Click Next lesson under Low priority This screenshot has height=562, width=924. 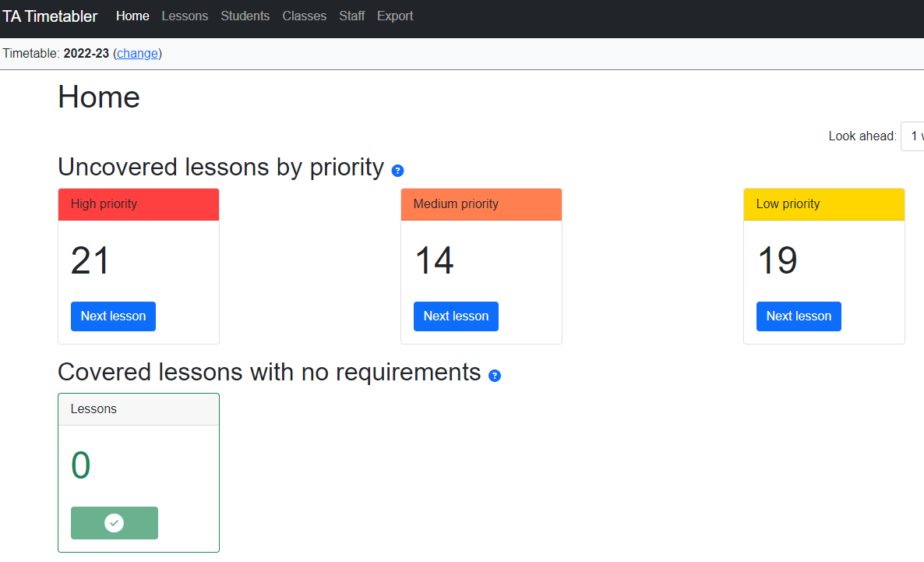799,316
